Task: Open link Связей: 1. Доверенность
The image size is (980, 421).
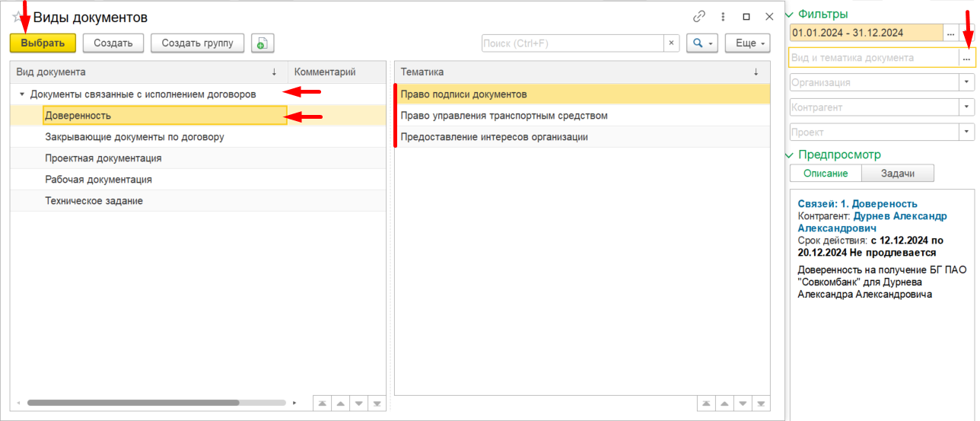Action: click(x=857, y=204)
